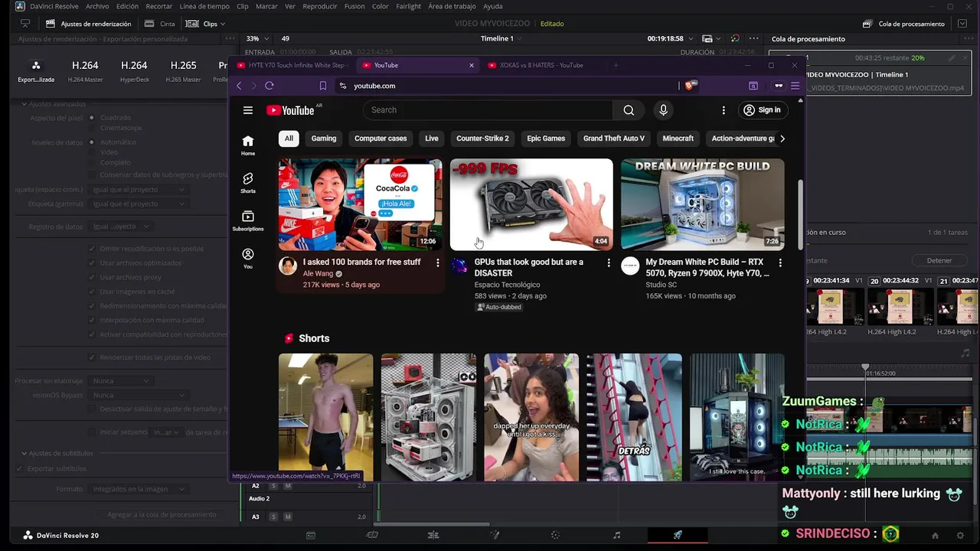Toggle Cola de procesamiento panel button
This screenshot has width=980, height=551.
[903, 24]
